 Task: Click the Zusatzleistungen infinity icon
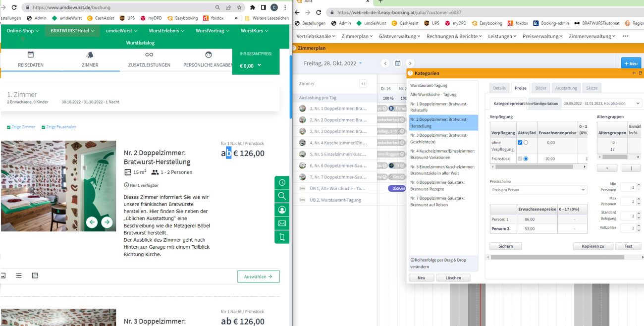coord(149,54)
